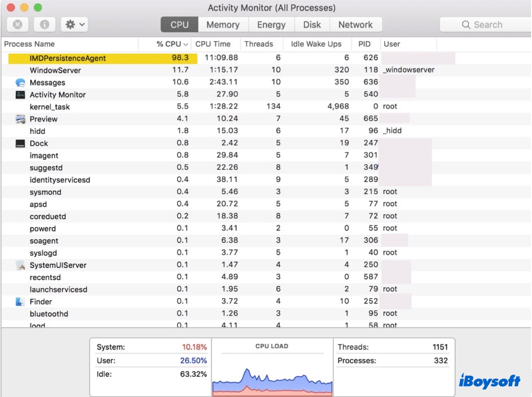Click the Activity Monitor process icon
The height and width of the screenshot is (397, 532).
(x=20, y=95)
